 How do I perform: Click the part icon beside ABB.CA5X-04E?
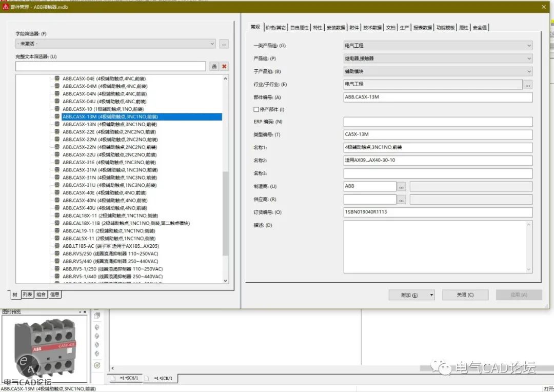(57, 79)
